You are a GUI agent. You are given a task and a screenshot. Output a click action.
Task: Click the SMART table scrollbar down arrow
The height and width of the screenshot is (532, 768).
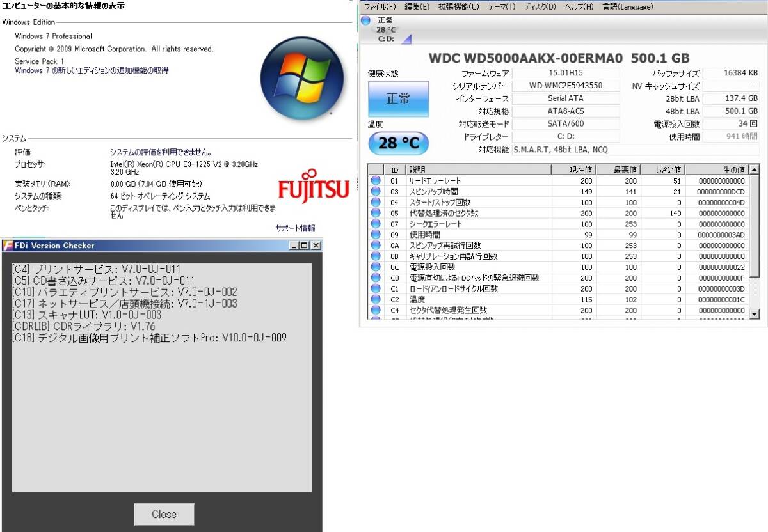coord(755,313)
